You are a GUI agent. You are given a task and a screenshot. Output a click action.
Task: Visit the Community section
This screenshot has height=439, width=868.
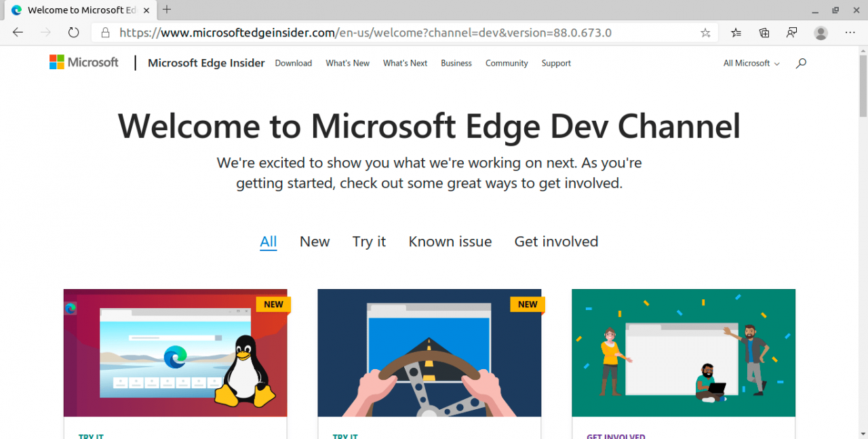pos(506,63)
